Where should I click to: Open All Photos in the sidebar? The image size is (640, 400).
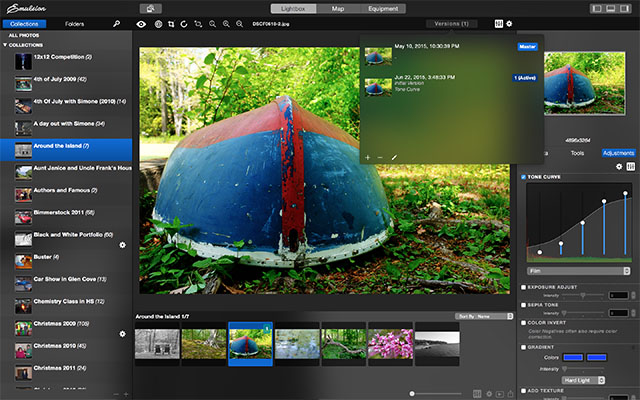(24, 36)
